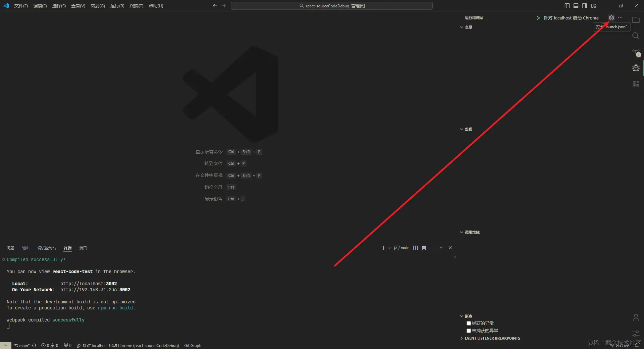This screenshot has width=644, height=349.
Task: Go forward with the right arrow
Action: (224, 6)
